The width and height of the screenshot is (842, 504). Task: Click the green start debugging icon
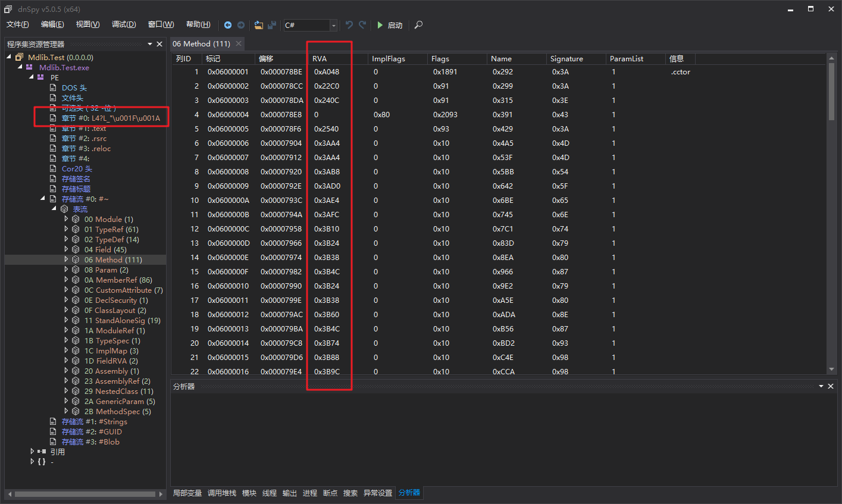point(380,25)
